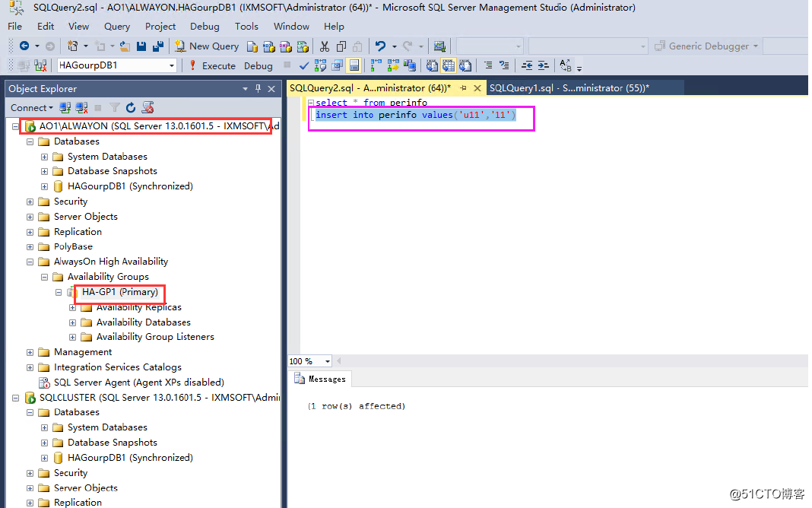Viewport: 812px width, 508px height.
Task: Click the Save All icon
Action: coord(158,46)
